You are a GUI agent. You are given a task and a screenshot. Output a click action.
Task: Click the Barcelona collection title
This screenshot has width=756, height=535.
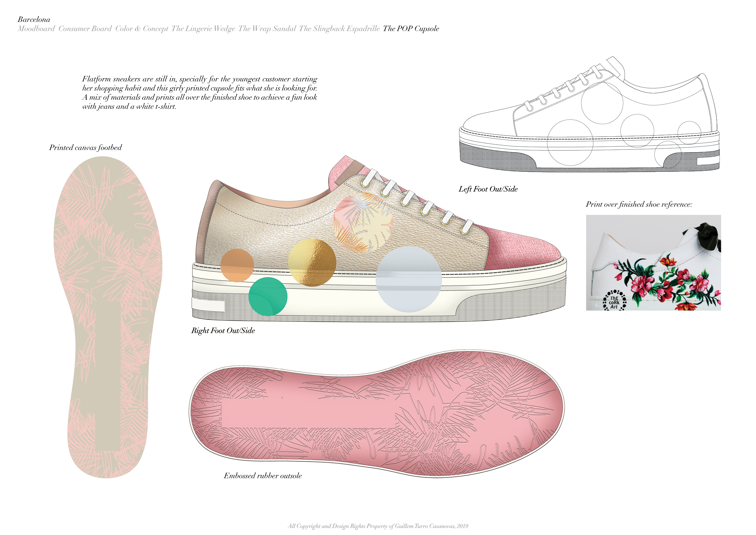(x=34, y=20)
